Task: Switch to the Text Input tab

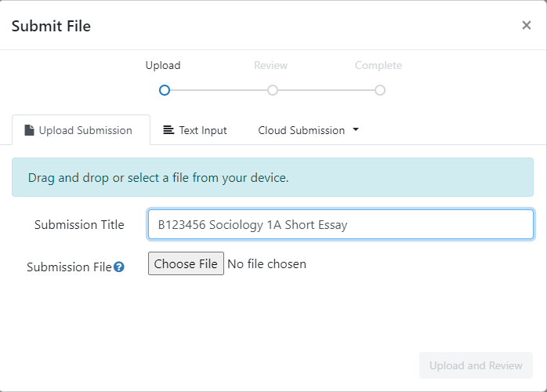Action: pos(195,130)
